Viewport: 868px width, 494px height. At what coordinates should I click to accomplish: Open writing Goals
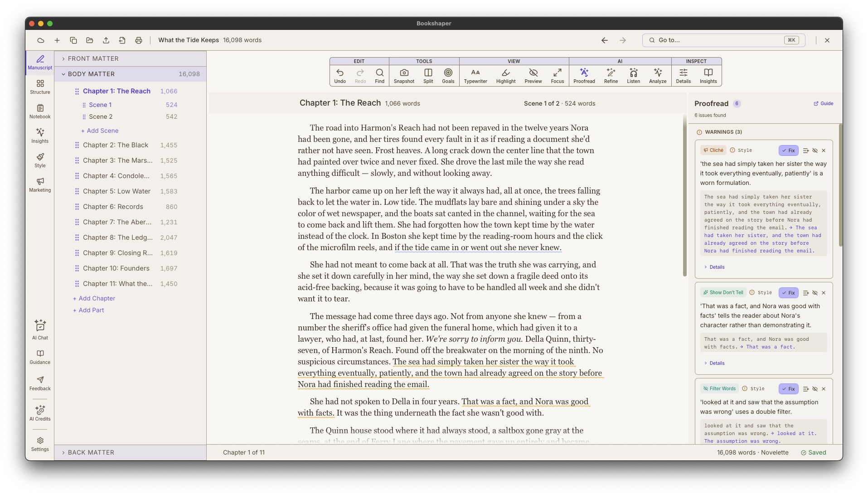[x=448, y=76]
